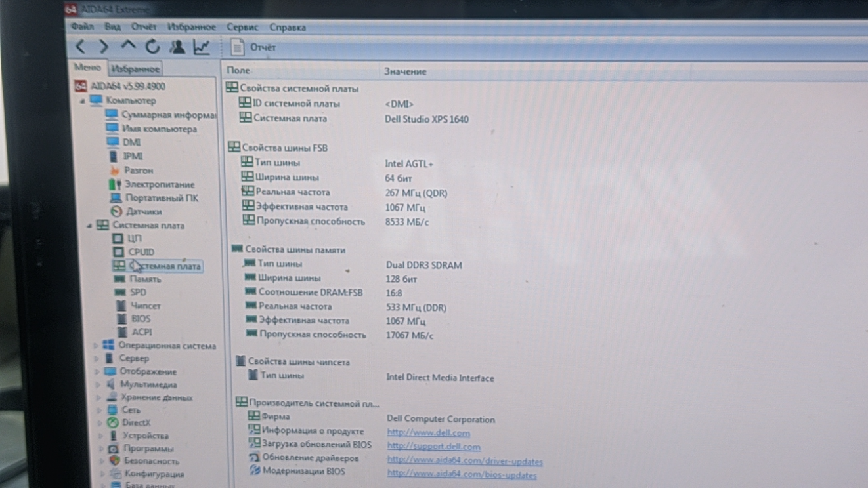Open the aida64.com/bios-updates link
Screen dimensions: 868x488
[462, 474]
